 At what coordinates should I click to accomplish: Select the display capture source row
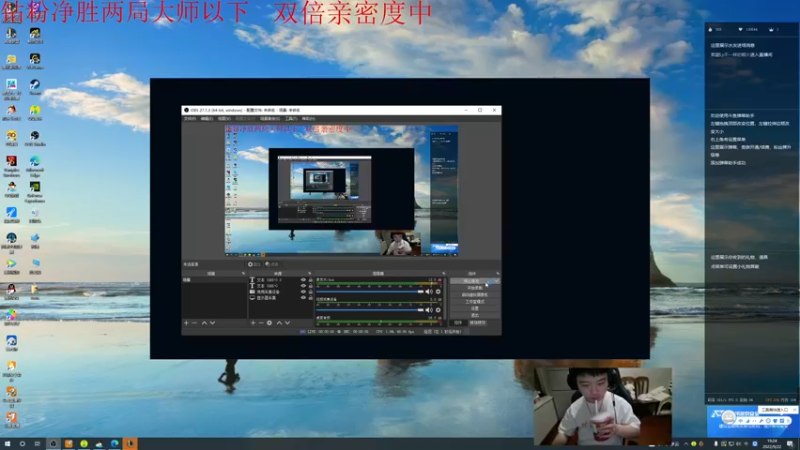coord(281,297)
